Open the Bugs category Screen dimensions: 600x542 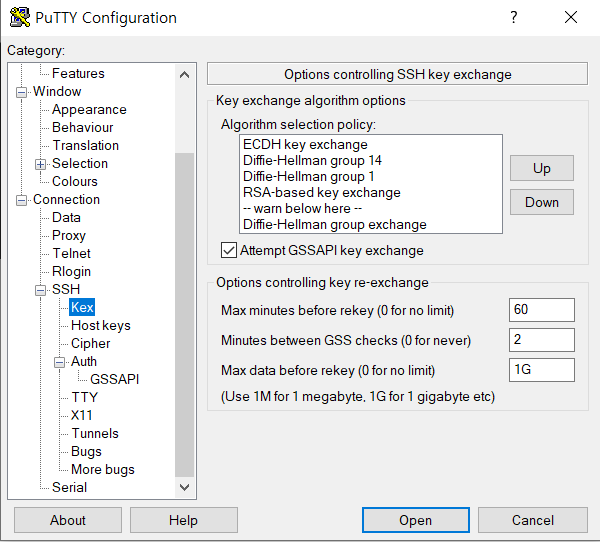coord(86,451)
